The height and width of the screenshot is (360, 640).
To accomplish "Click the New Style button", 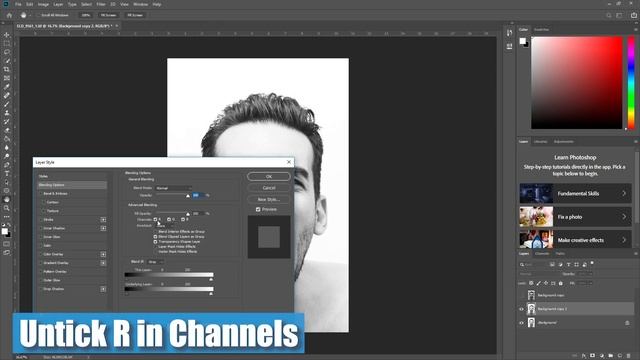I will pos(269,199).
